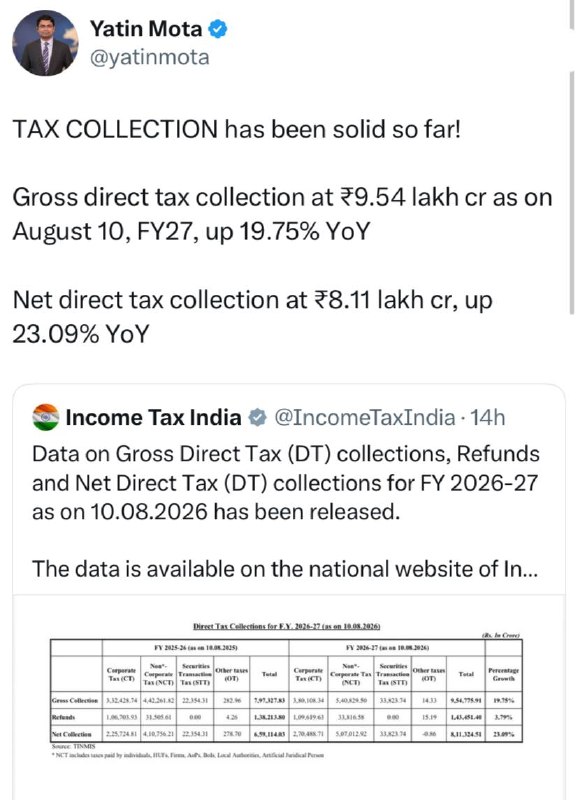Click the vertical scrollbar on the right

point(572,193)
